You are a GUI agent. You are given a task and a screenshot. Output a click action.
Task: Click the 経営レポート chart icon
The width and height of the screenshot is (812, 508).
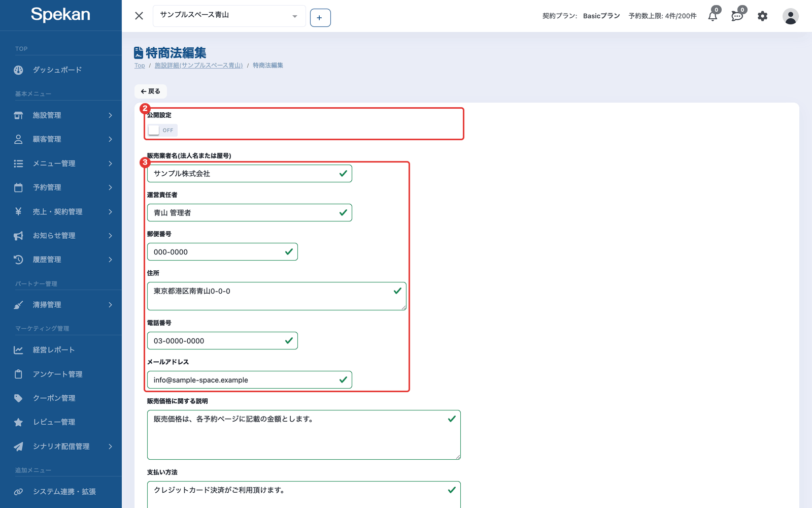click(18, 350)
